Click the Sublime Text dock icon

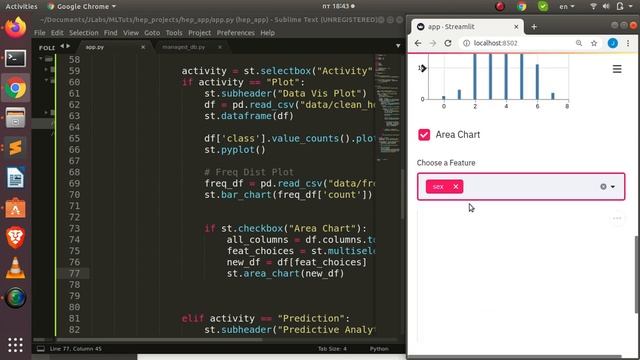tap(16, 148)
